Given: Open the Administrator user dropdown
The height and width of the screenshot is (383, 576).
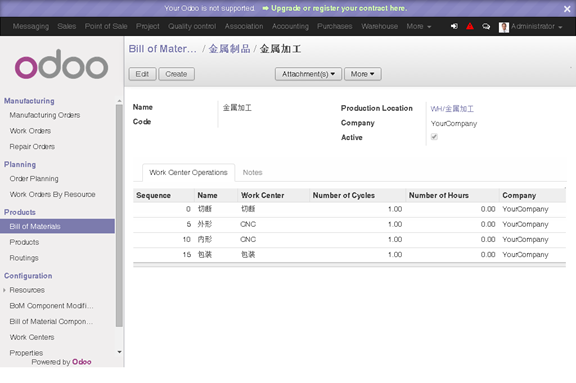Looking at the screenshot, I should click(x=536, y=26).
